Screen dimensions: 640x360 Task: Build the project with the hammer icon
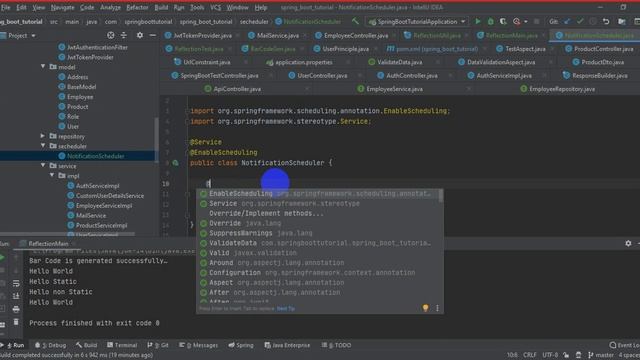click(356, 21)
